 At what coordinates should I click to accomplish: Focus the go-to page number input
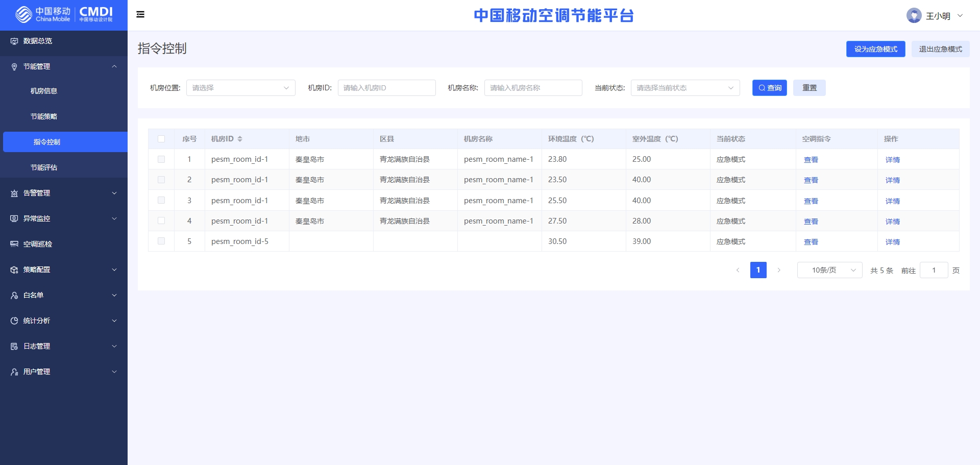934,270
